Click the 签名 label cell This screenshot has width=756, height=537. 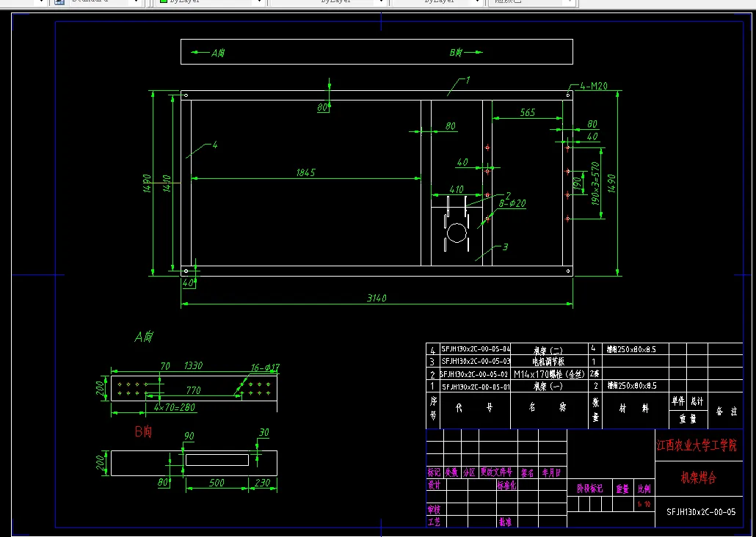pos(528,473)
